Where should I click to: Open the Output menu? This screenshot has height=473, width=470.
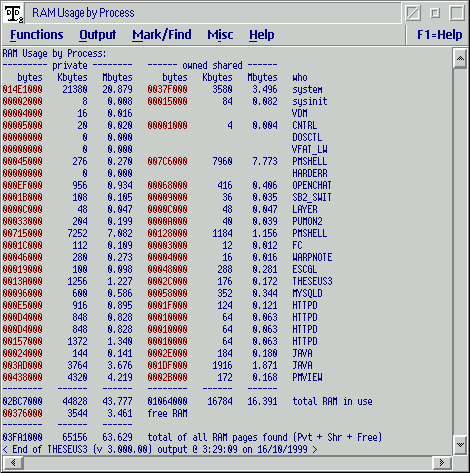pyautogui.click(x=97, y=35)
